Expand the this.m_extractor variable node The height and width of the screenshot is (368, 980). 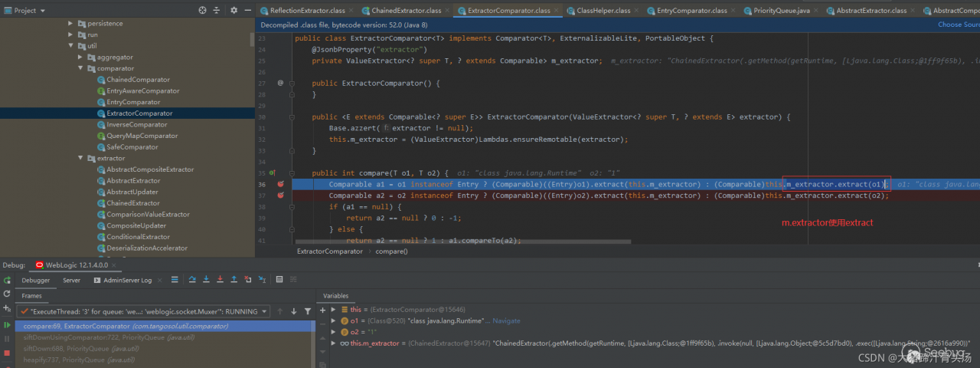tap(332, 343)
